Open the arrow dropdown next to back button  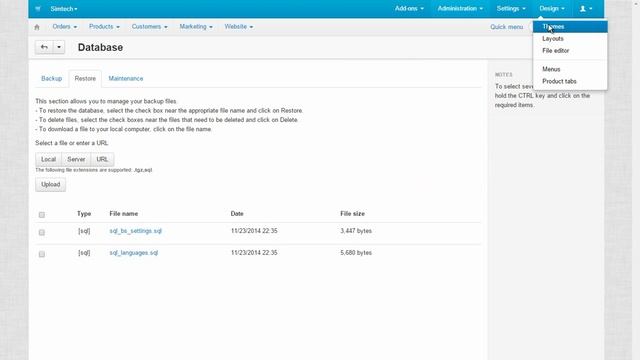tap(59, 47)
